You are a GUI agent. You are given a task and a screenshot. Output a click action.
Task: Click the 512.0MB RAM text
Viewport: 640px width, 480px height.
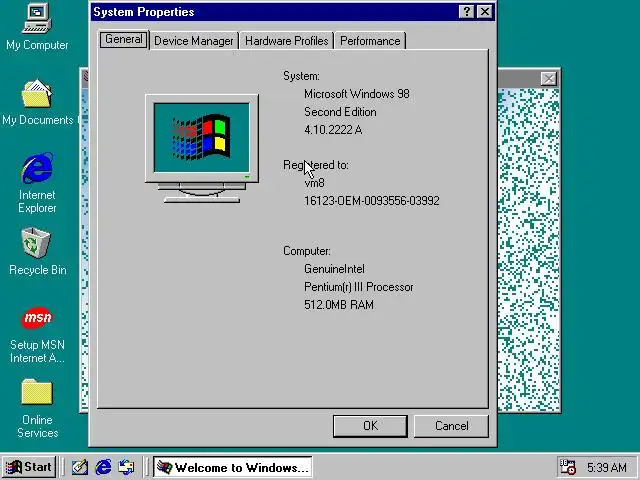point(339,305)
